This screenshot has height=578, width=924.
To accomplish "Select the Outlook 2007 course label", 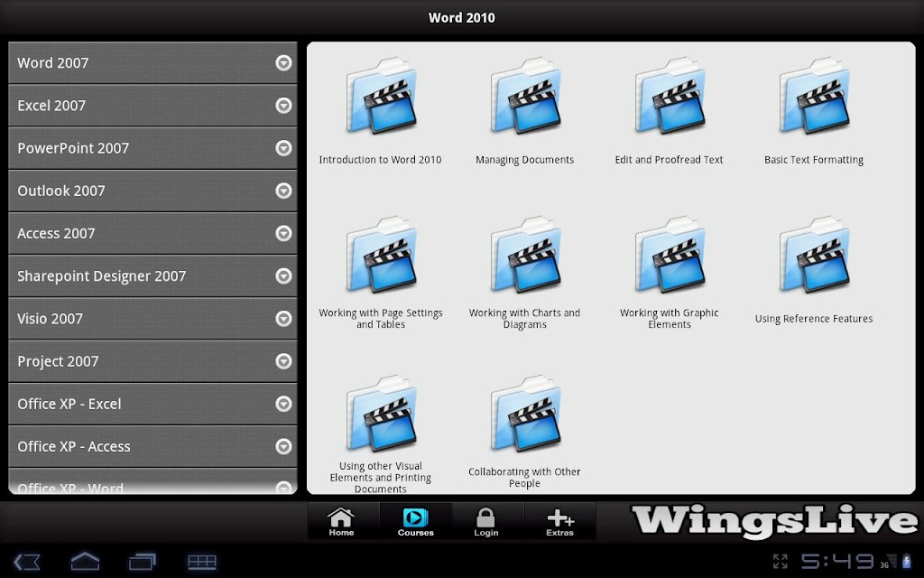I will coord(61,191).
